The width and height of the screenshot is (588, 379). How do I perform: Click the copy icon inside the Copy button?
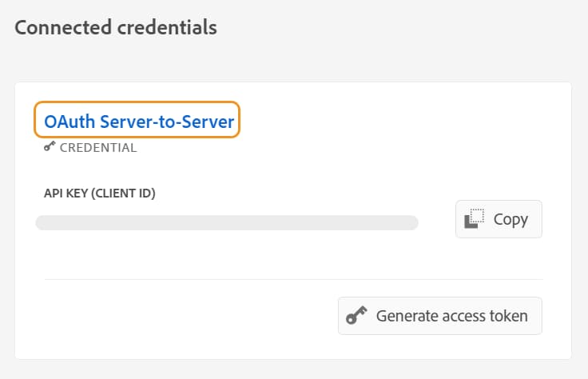point(475,219)
